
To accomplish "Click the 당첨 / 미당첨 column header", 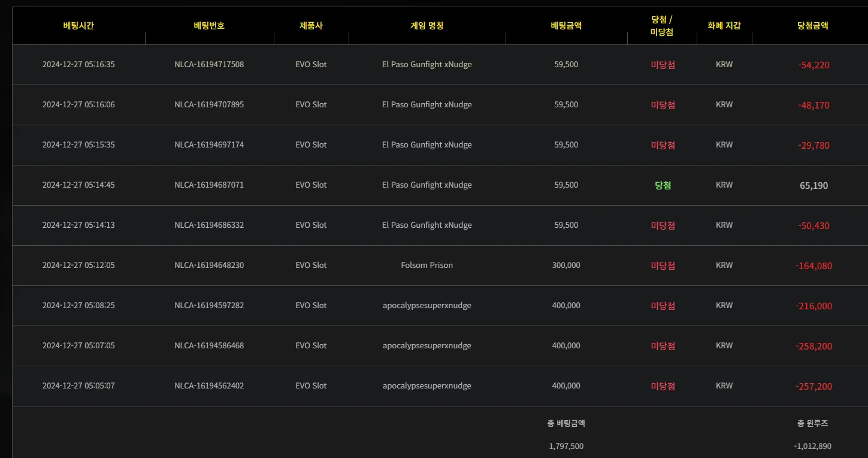I will click(x=662, y=26).
